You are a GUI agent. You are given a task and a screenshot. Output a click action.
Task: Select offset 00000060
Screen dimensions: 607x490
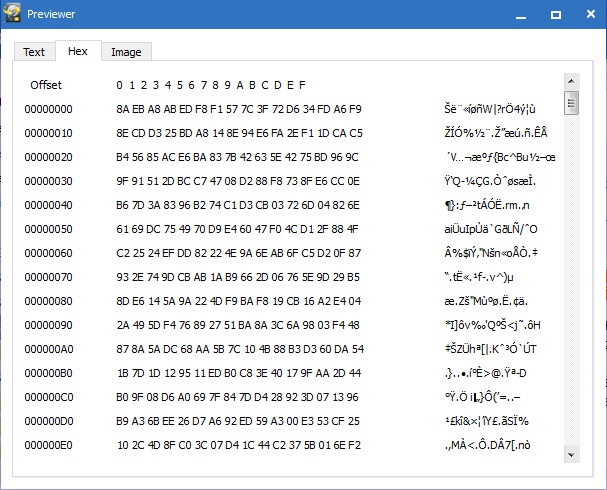48,253
